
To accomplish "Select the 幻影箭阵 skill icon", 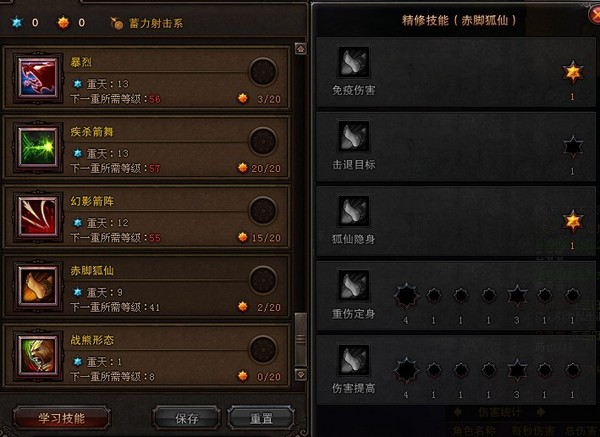I will tap(38, 217).
